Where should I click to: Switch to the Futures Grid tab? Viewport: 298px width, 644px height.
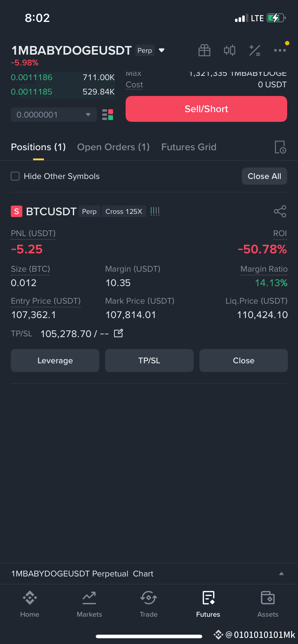pyautogui.click(x=189, y=147)
